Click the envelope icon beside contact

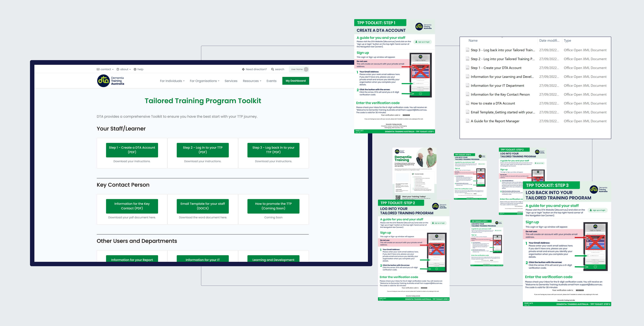pyautogui.click(x=98, y=69)
